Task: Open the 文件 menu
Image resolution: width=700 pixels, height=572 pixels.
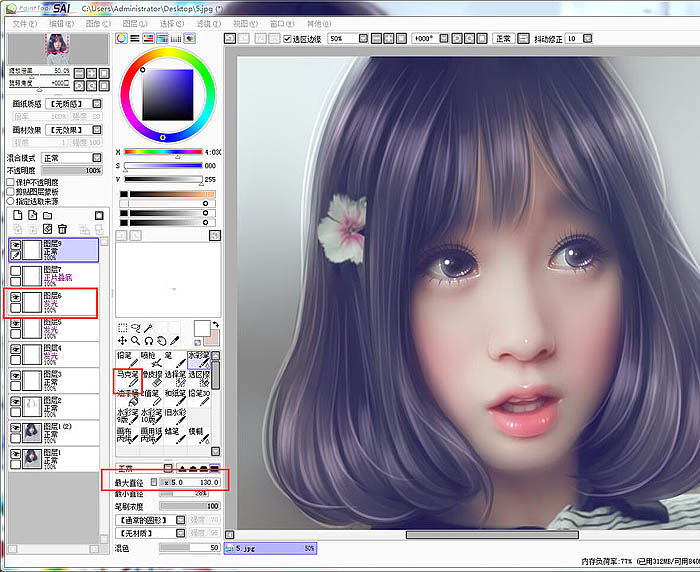Action: pyautogui.click(x=23, y=22)
